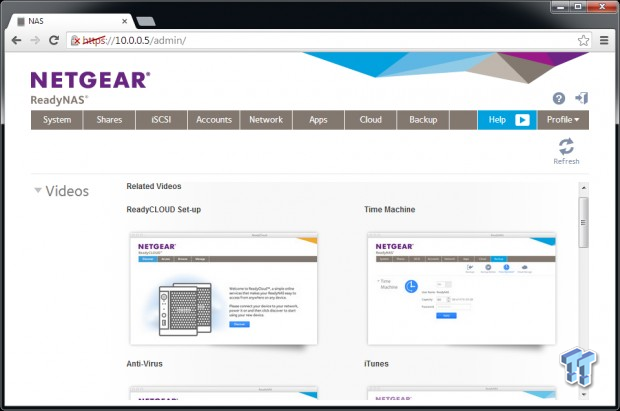Click the Anti-Virus title text
The height and width of the screenshot is (411, 620).
[x=144, y=364]
